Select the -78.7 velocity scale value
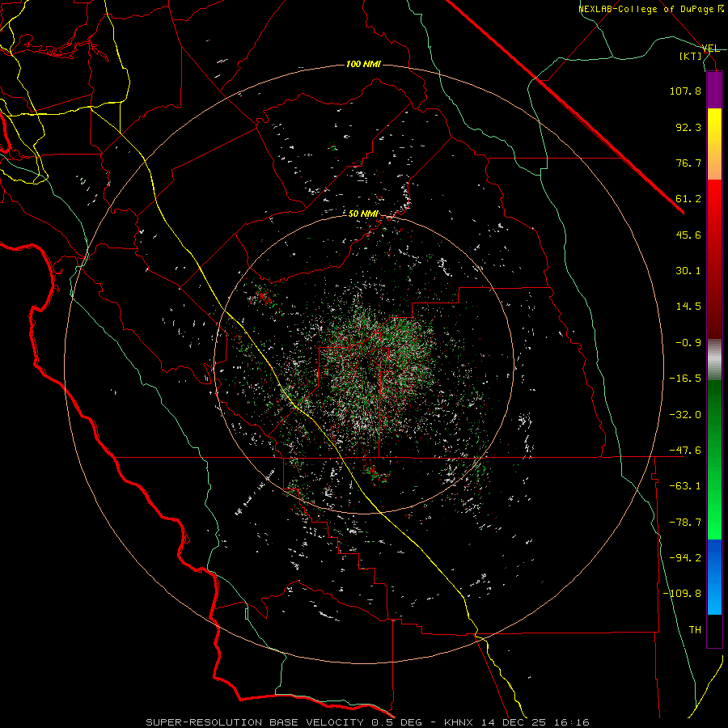Viewport: 728px width, 728px height. point(685,523)
